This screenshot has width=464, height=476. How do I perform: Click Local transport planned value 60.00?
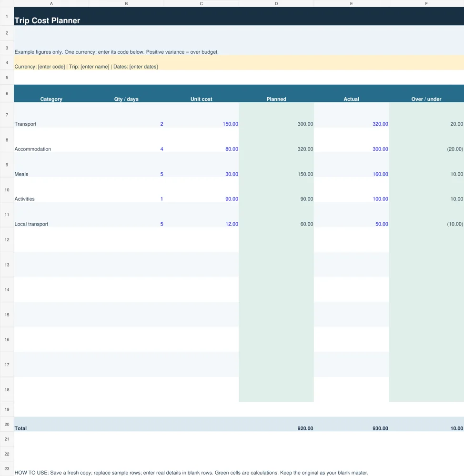point(276,215)
